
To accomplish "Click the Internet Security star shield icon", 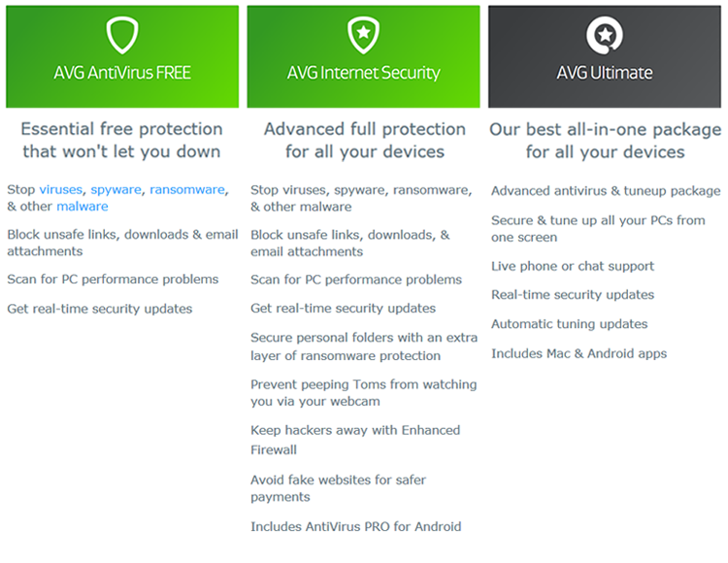I will click(x=364, y=35).
